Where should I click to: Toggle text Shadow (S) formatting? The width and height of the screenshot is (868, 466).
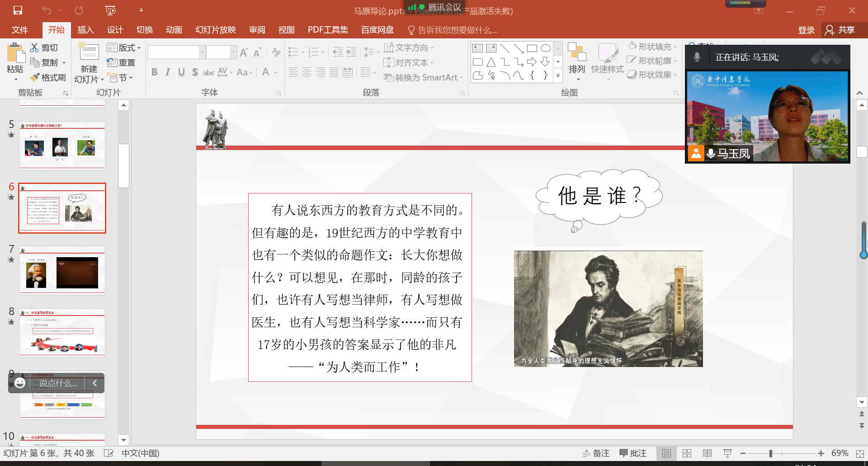tap(195, 72)
